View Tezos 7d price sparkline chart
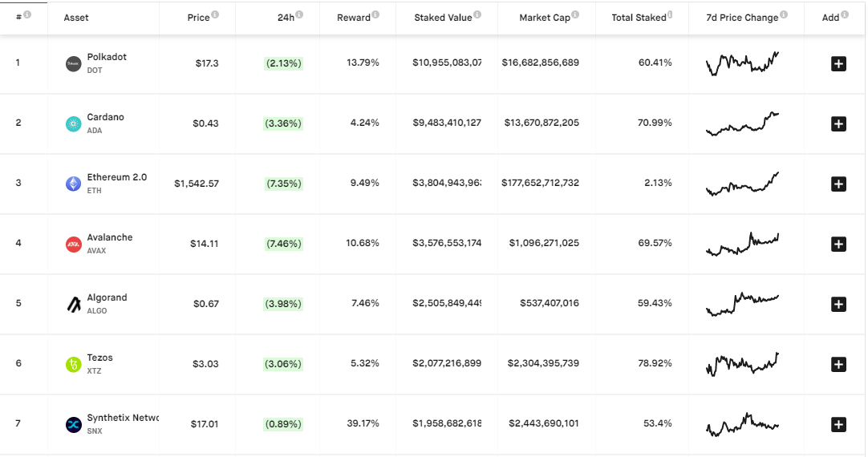This screenshot has height=457, width=868. pos(742,364)
